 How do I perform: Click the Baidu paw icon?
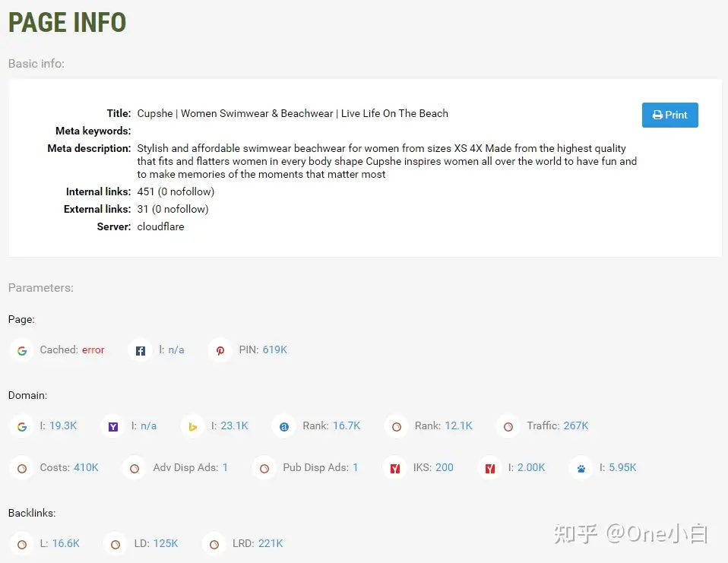581,468
